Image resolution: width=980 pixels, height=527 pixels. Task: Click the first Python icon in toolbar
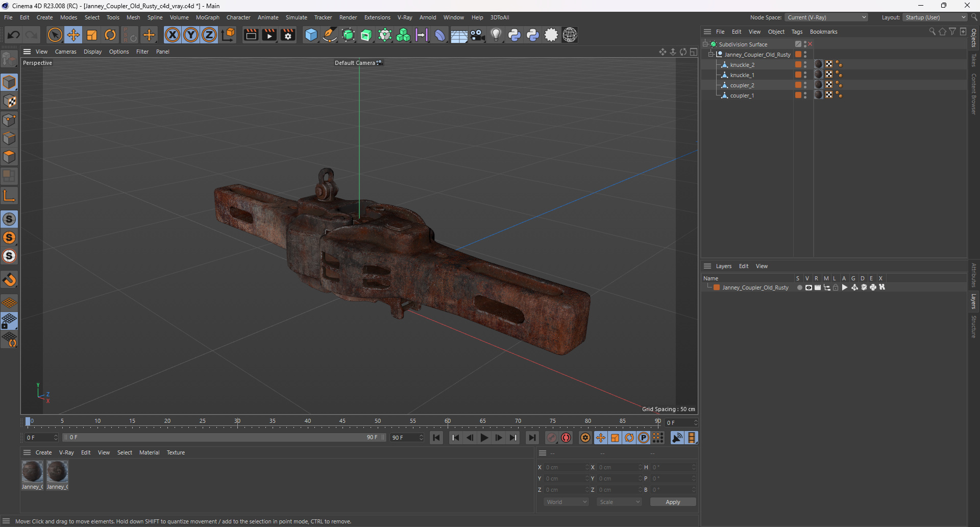[x=514, y=35]
